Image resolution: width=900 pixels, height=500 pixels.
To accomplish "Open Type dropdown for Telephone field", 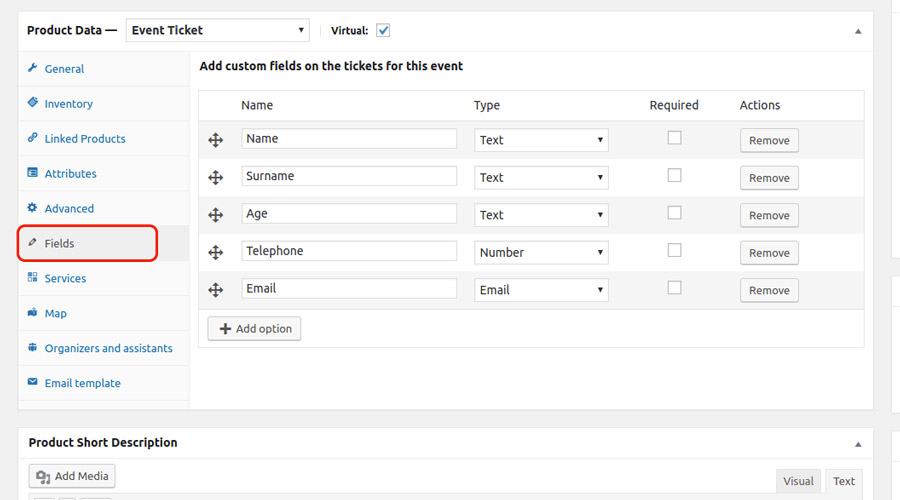I will click(541, 253).
